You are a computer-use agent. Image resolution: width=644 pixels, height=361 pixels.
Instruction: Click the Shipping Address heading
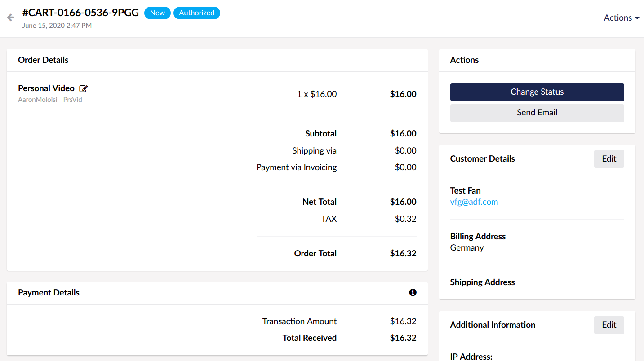(482, 282)
